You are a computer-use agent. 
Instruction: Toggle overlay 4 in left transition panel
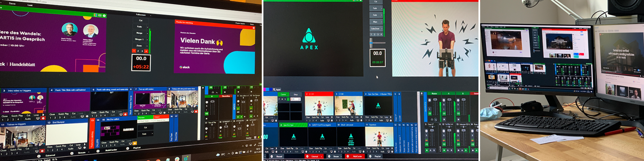tap(146, 51)
